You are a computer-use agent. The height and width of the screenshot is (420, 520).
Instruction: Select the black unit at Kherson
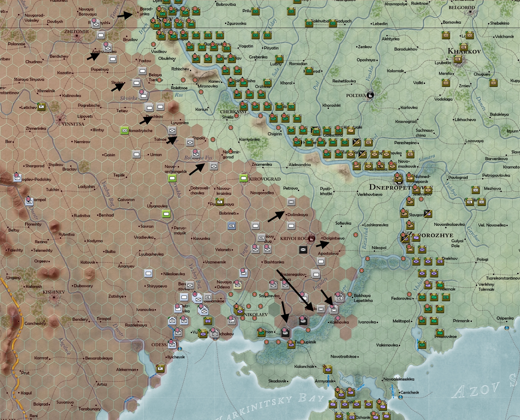[285, 332]
